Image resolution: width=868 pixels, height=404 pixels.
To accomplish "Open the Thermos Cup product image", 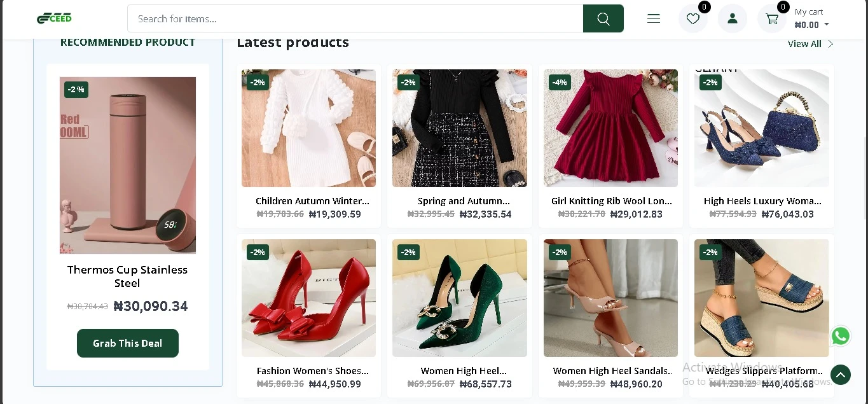I will point(127,165).
